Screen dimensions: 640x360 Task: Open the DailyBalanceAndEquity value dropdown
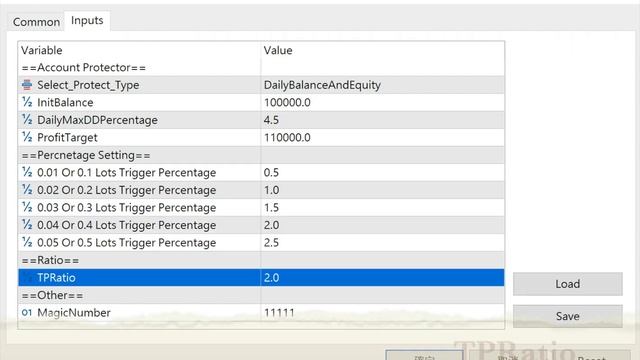tap(382, 85)
